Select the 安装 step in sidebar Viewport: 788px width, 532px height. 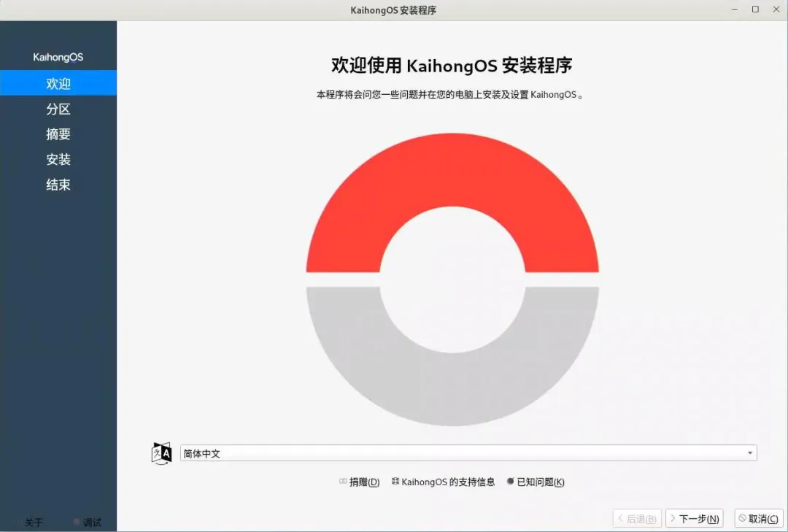coord(58,159)
